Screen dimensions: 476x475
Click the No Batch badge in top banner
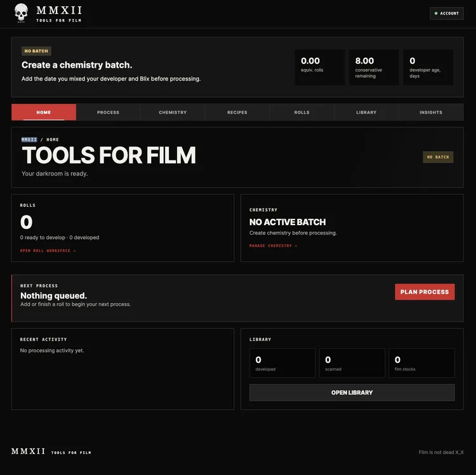coord(36,51)
